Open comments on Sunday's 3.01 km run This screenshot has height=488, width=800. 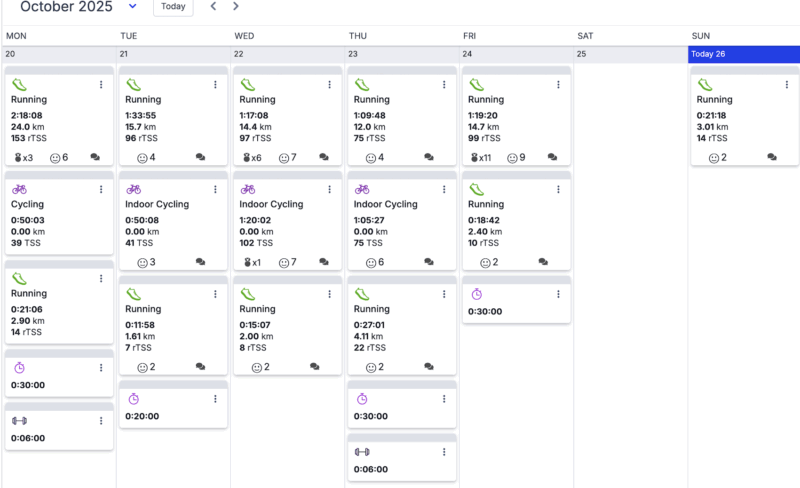pos(773,158)
